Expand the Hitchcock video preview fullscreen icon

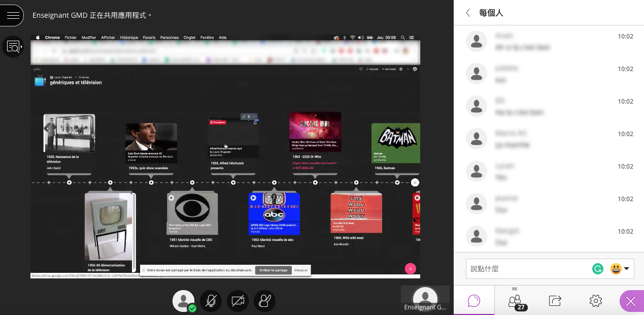tap(255, 122)
